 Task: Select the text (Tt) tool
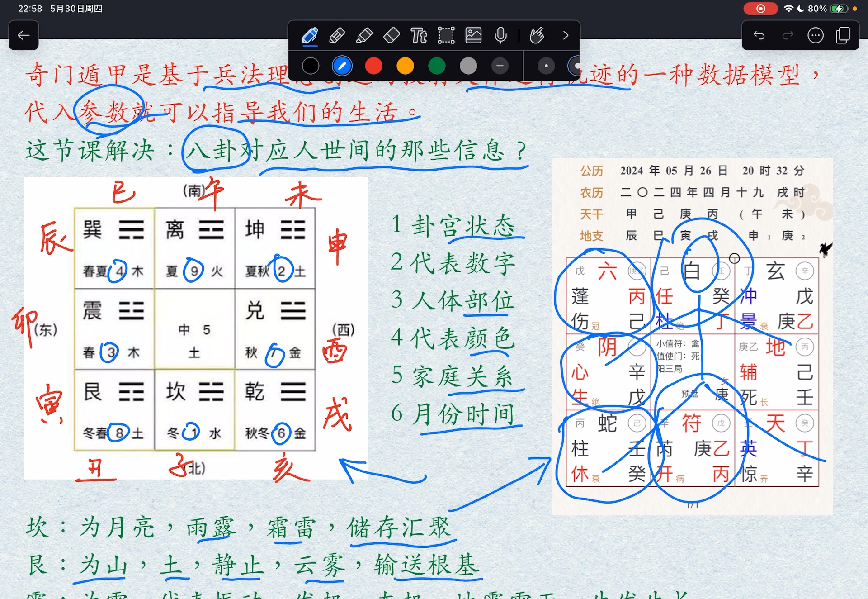(419, 35)
